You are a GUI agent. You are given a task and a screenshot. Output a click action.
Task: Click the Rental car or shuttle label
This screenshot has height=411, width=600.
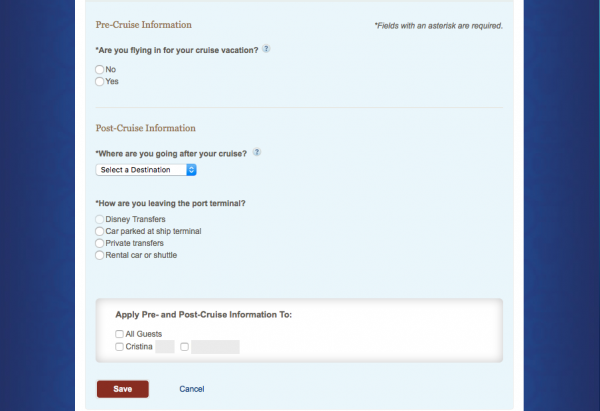(141, 255)
